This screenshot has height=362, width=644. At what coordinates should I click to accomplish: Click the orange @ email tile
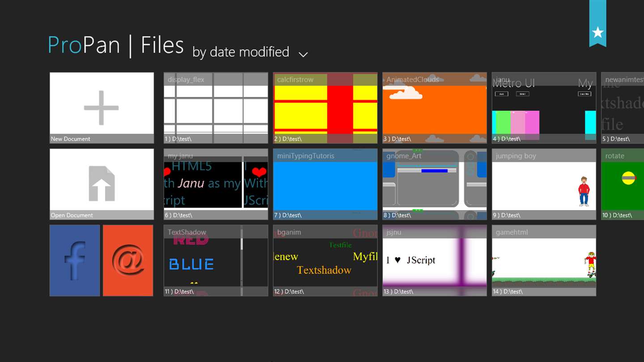[128, 261]
